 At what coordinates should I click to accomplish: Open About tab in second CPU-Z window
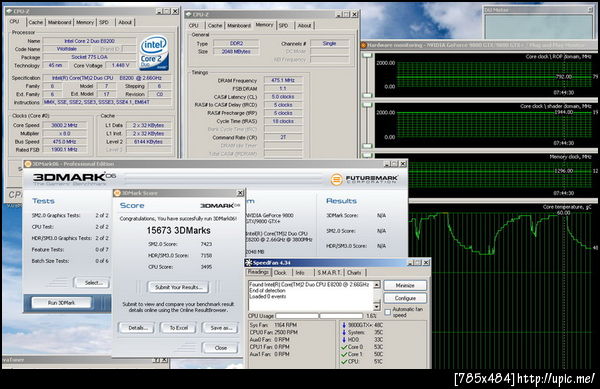click(x=304, y=26)
